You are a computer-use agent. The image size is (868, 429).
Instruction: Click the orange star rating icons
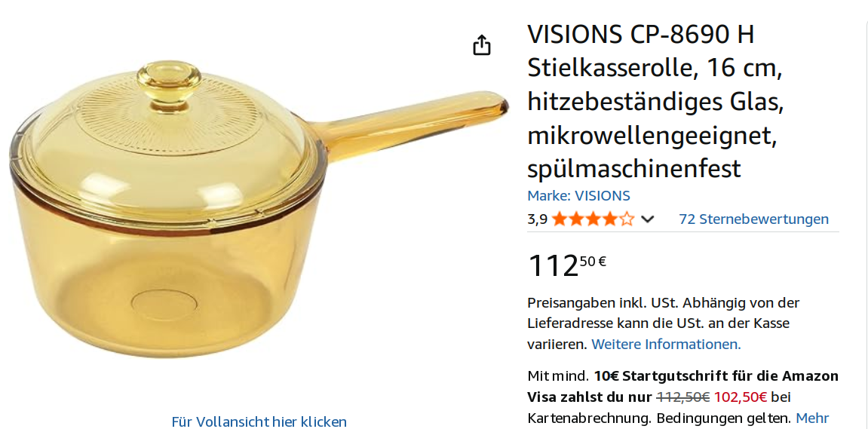tap(593, 219)
